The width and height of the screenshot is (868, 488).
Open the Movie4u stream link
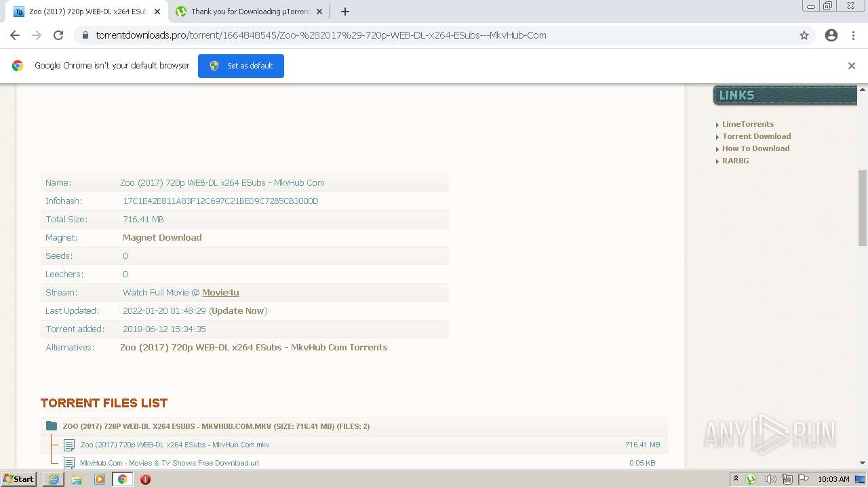pos(220,292)
